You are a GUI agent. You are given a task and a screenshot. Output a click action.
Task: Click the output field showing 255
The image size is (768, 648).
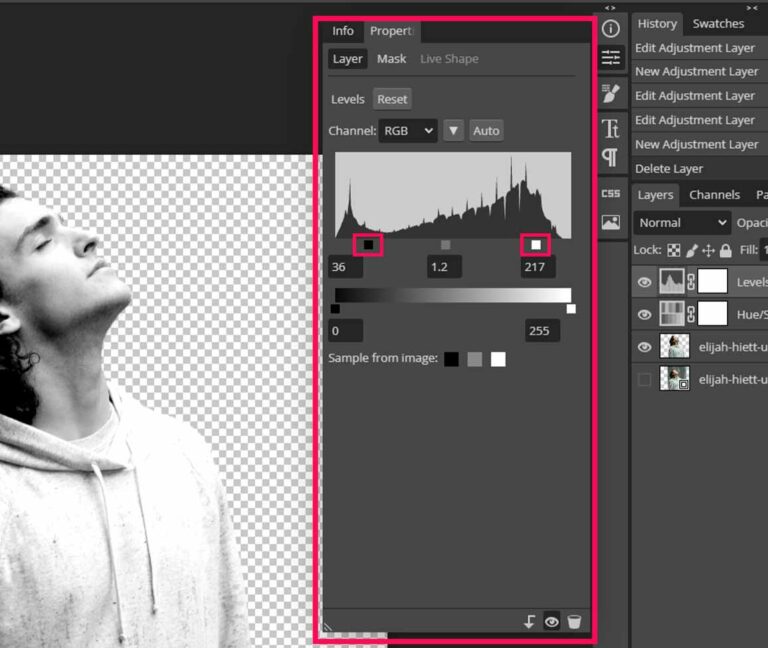tap(542, 331)
